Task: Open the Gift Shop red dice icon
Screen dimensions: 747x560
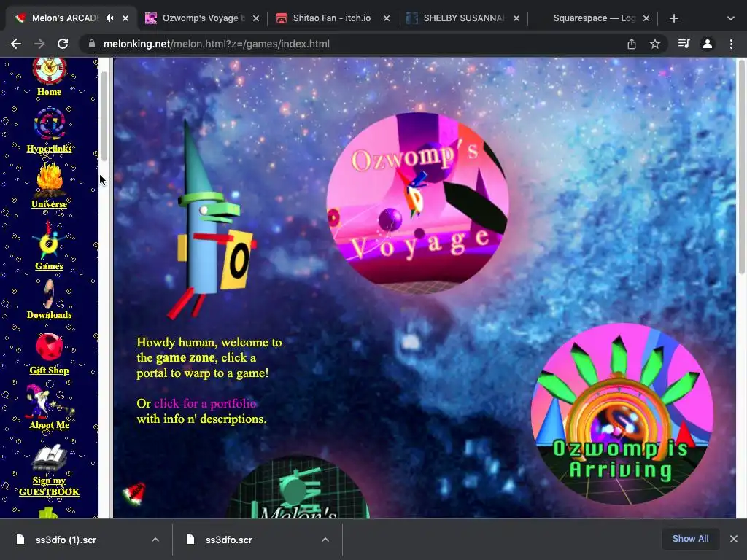Action: (49, 348)
